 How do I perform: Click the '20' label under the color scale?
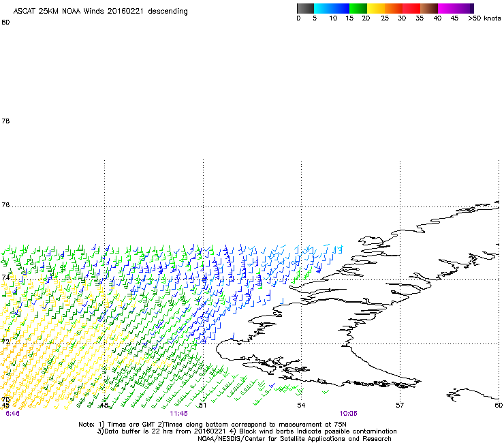click(x=366, y=18)
